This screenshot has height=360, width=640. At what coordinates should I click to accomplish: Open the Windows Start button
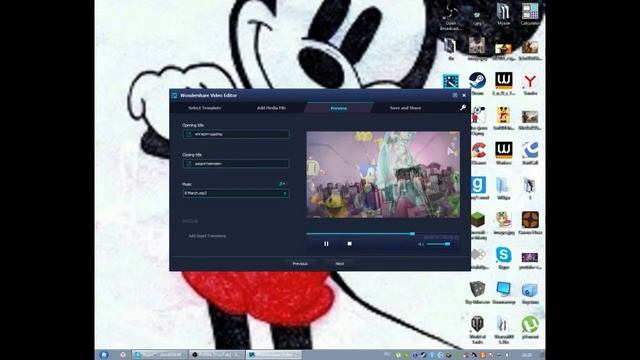[x=104, y=355]
